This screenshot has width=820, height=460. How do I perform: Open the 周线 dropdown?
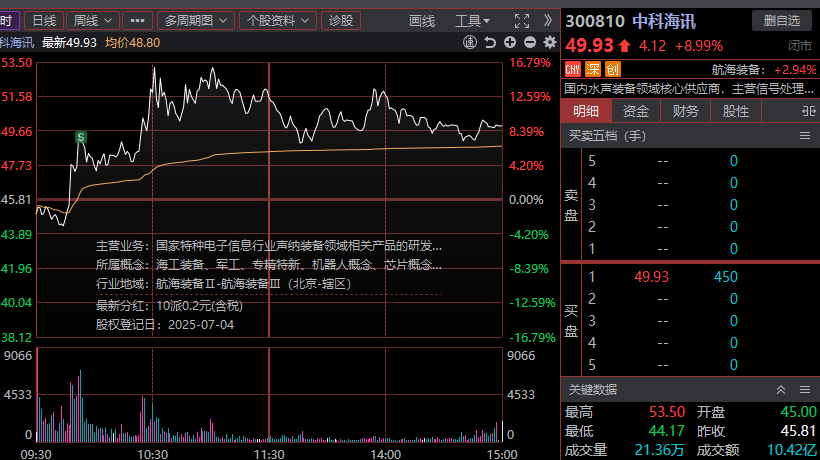click(93, 21)
